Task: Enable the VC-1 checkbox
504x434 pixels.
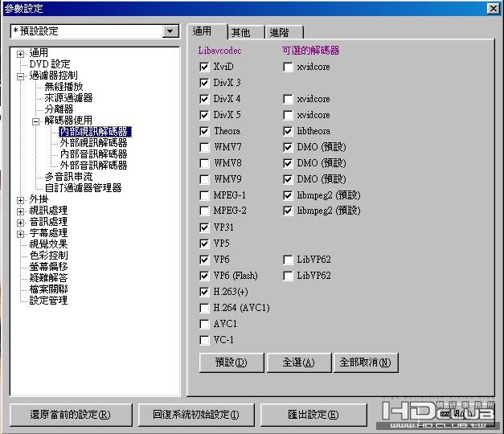Action: tap(204, 340)
